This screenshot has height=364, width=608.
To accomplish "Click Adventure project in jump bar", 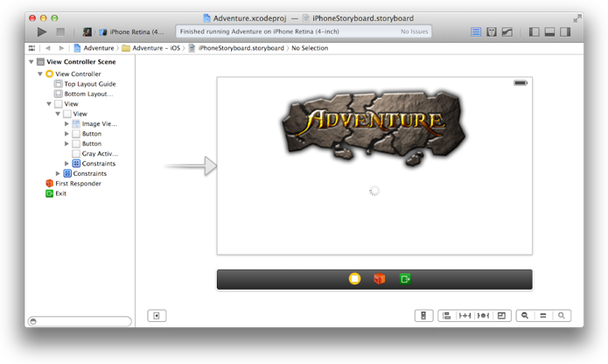I will pyautogui.click(x=94, y=48).
